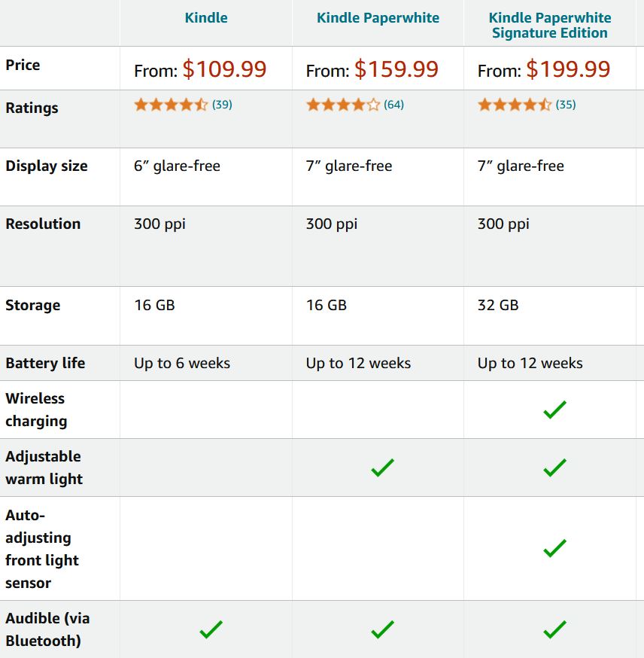Open the 35 reviews for Signature Edition

(x=566, y=105)
